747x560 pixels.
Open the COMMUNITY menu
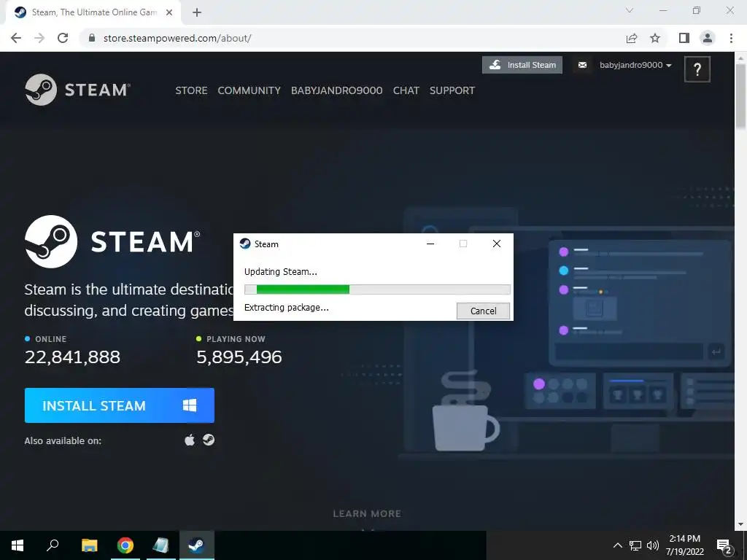coord(249,90)
